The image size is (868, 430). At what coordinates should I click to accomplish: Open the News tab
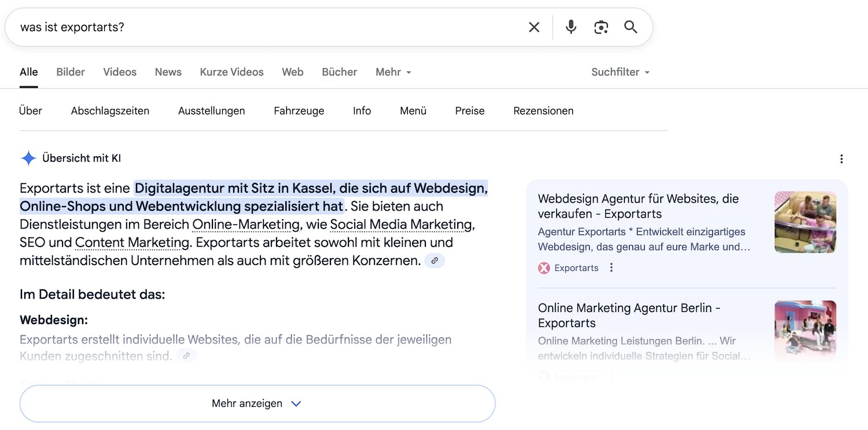click(x=168, y=72)
